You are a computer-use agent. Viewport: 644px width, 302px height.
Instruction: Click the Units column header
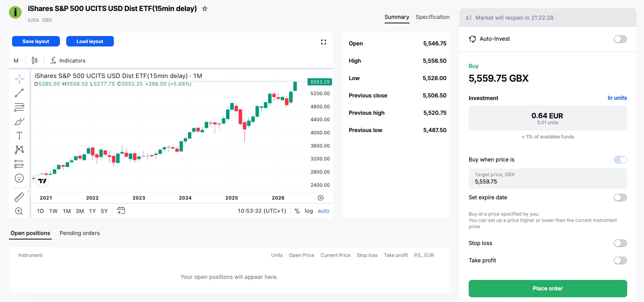(x=277, y=255)
